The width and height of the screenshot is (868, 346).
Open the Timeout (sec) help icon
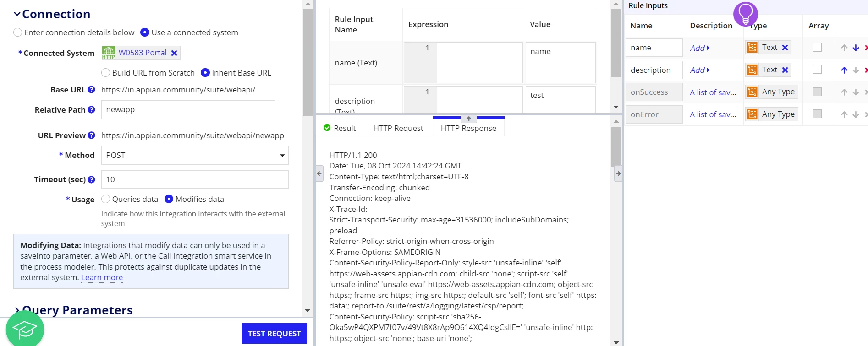91,179
